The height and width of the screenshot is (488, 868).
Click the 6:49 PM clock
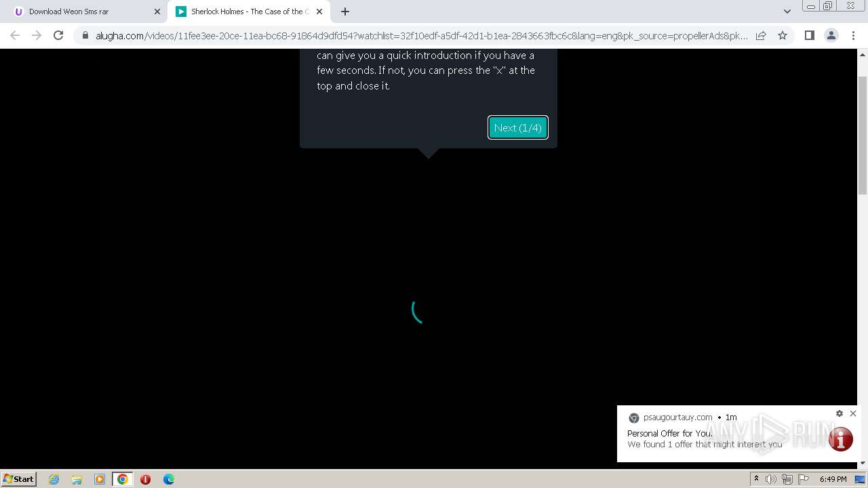click(x=833, y=479)
